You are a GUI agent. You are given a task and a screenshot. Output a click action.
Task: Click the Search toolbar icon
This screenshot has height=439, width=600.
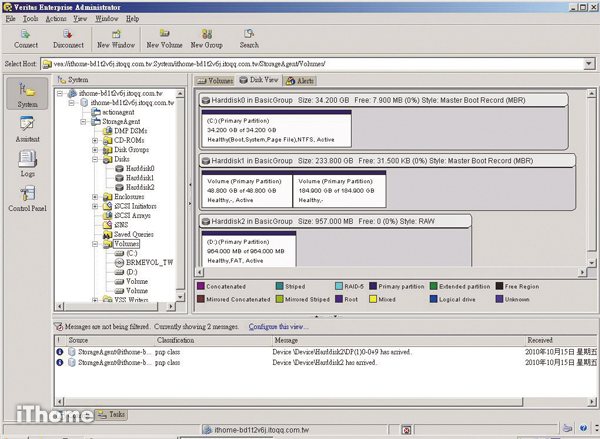point(249,38)
